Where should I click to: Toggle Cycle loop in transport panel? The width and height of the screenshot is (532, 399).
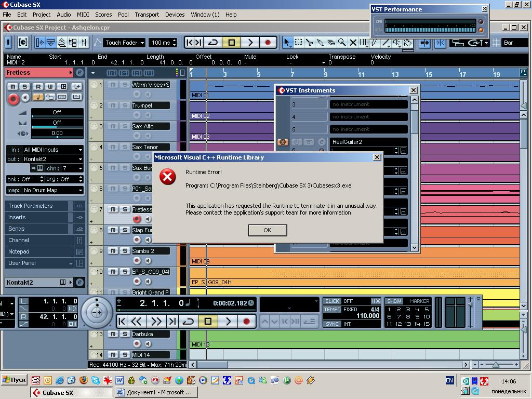coord(188,321)
